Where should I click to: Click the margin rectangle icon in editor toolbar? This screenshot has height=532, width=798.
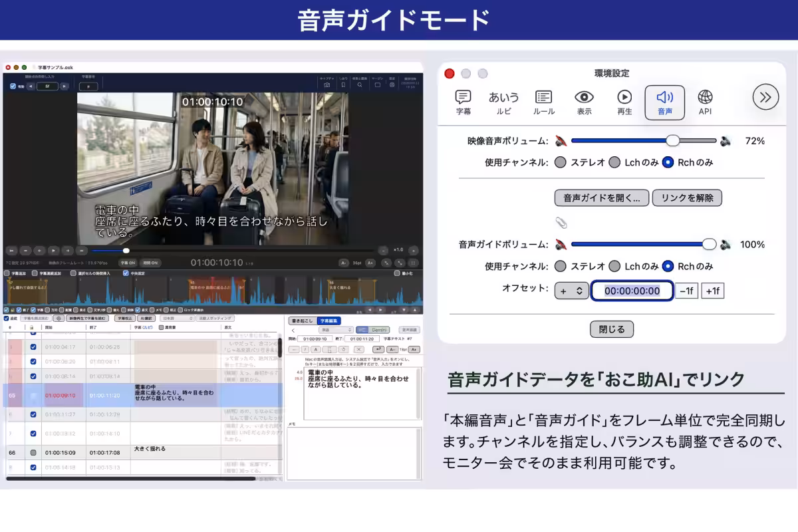(x=377, y=85)
